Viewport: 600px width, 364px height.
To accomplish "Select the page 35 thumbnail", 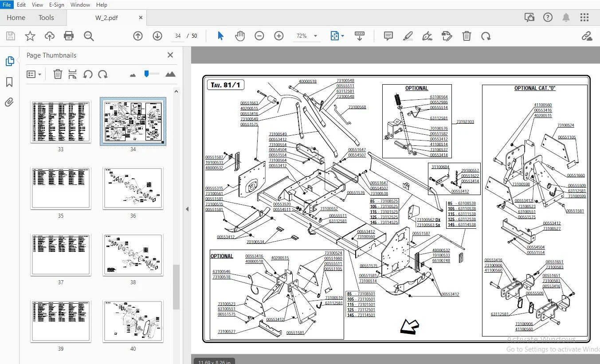I will [x=61, y=188].
